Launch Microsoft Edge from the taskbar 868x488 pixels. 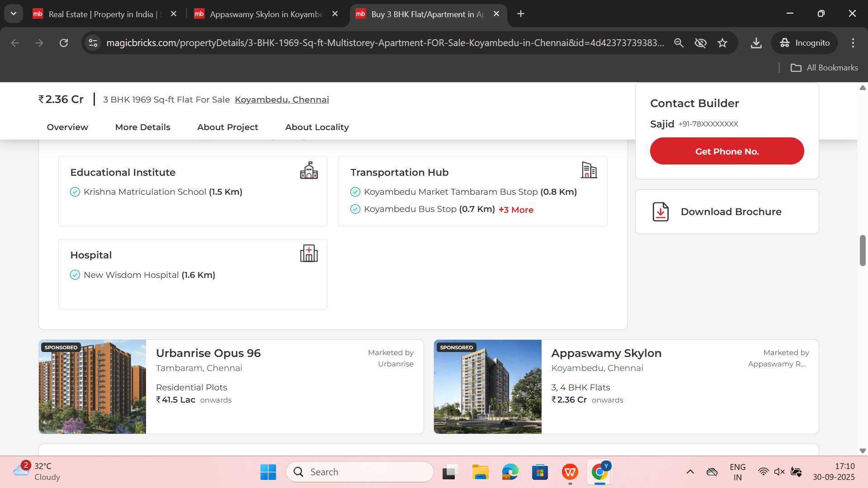click(510, 472)
